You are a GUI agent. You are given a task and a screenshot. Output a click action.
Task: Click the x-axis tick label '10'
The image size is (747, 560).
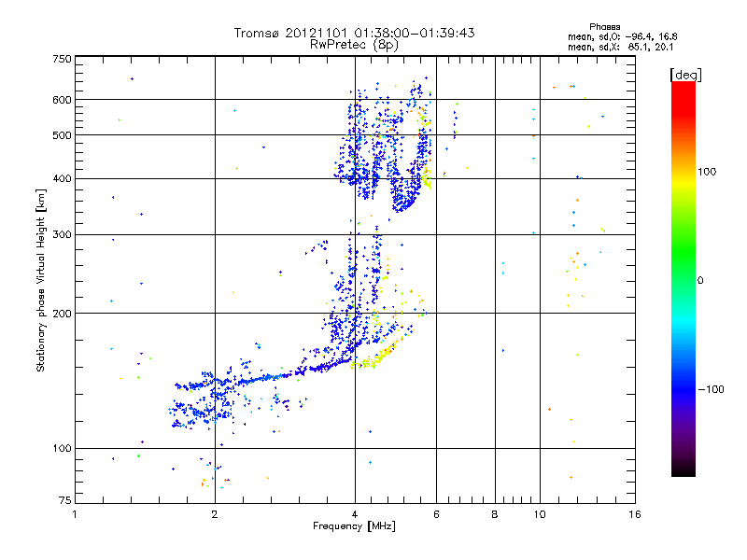[540, 514]
